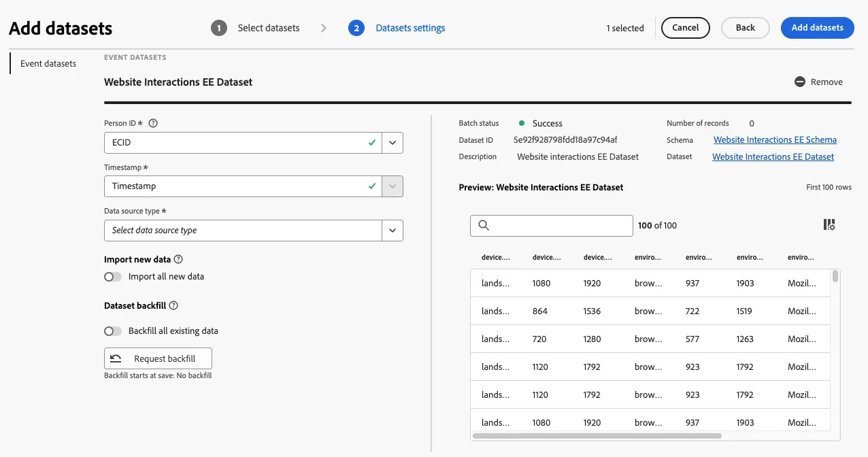The height and width of the screenshot is (457, 868).
Task: Follow the underlined Website Interactions EE Dataset link
Action: pyautogui.click(x=773, y=156)
